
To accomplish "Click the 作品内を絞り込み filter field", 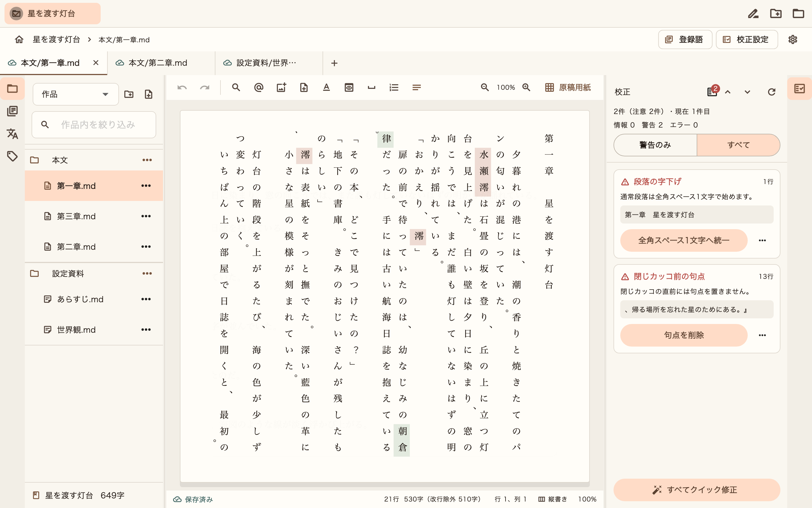I will pos(94,125).
